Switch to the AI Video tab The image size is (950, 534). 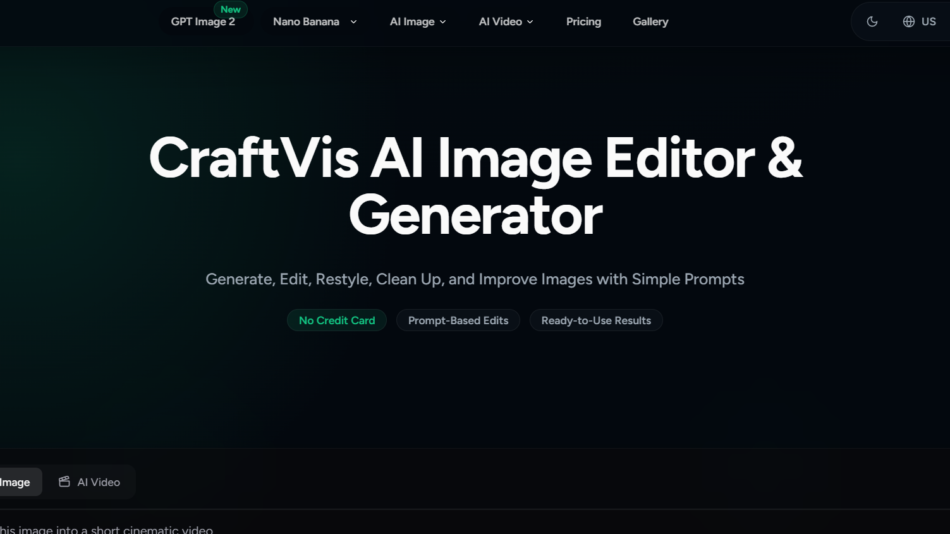90,482
